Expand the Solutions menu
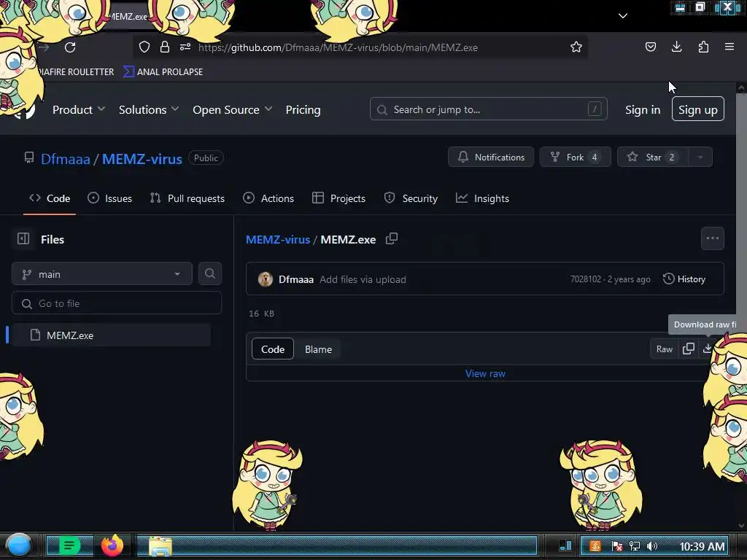 point(149,109)
